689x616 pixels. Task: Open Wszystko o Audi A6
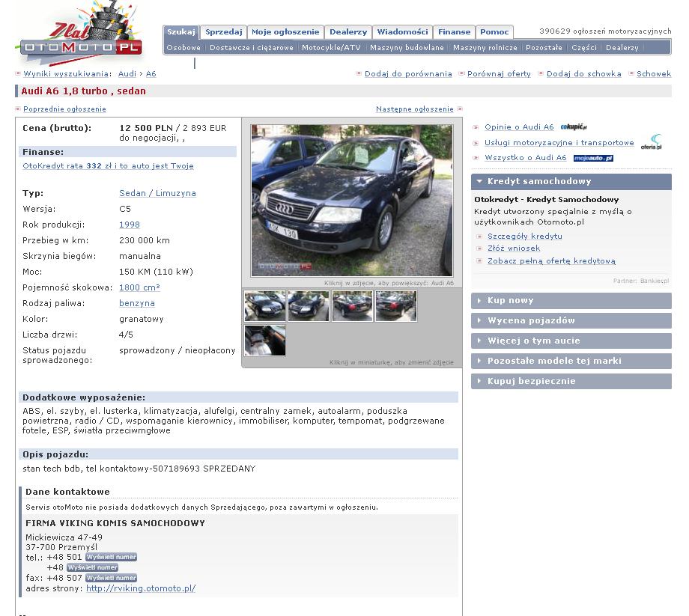525,158
